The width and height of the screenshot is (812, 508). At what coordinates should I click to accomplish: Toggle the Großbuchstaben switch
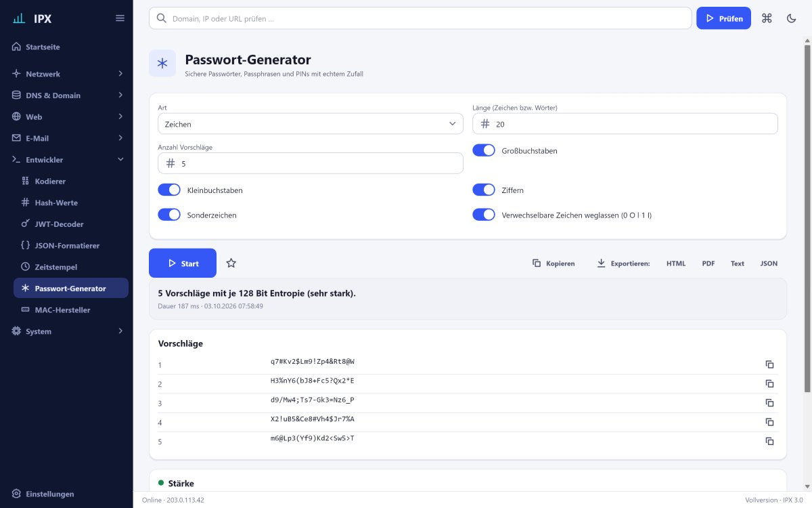[x=484, y=150]
